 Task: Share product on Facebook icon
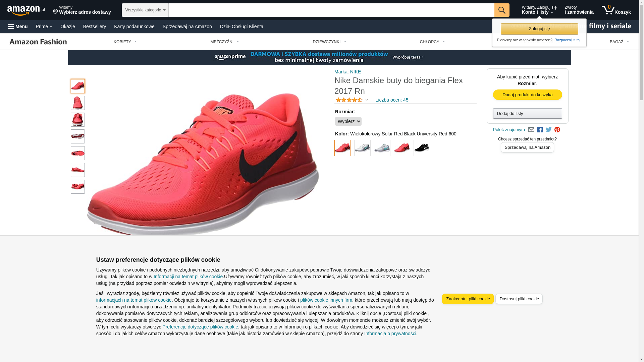540,130
